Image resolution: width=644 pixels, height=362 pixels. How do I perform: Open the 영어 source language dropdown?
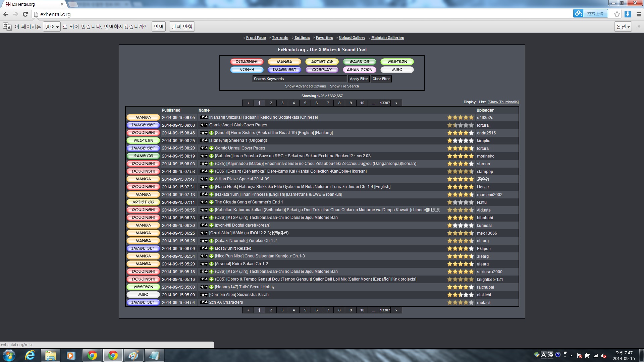52,27
